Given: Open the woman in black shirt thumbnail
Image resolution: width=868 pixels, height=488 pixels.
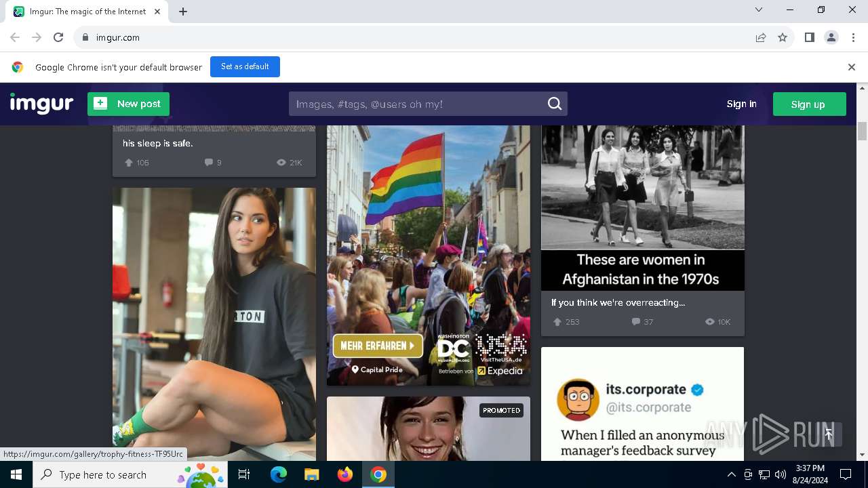Looking at the screenshot, I should click(214, 324).
